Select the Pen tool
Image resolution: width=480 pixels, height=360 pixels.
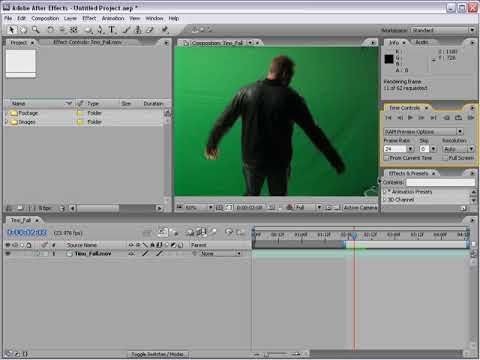[x=100, y=30]
